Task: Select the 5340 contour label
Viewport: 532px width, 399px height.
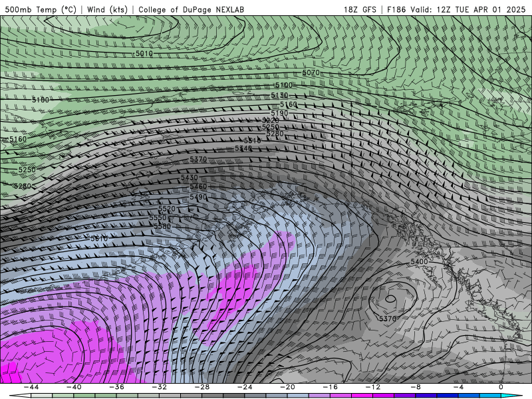Action: (x=243, y=148)
